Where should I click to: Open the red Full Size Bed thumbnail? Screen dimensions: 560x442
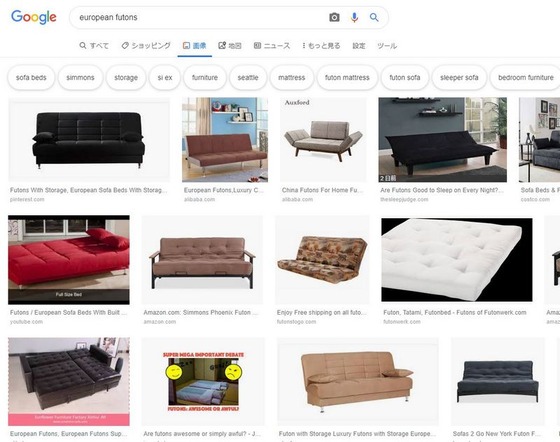[x=69, y=260]
